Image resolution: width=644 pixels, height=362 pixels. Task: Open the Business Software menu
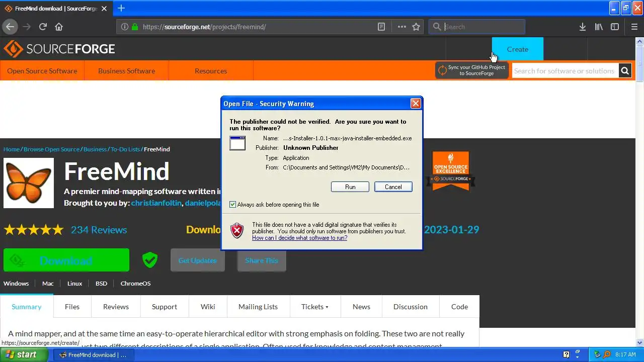[x=127, y=71]
